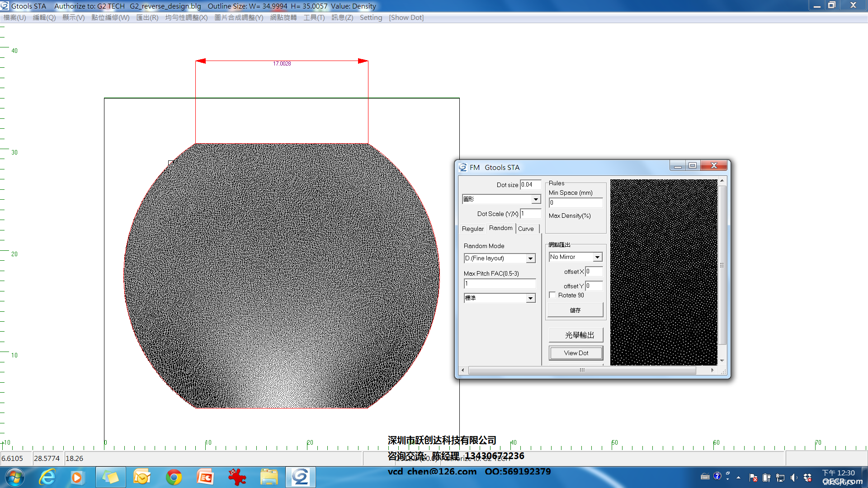868x488 pixels.
Task: Open the 圖片合成調整(Y) menu
Action: point(239,18)
